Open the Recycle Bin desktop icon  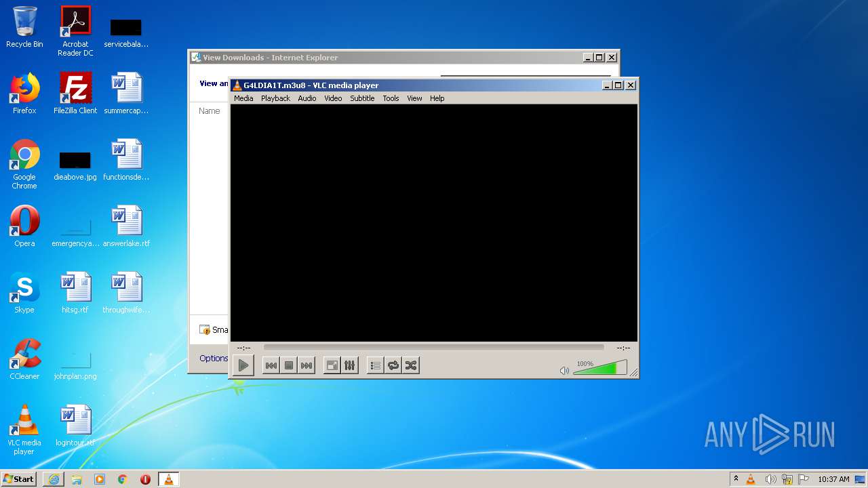click(24, 27)
